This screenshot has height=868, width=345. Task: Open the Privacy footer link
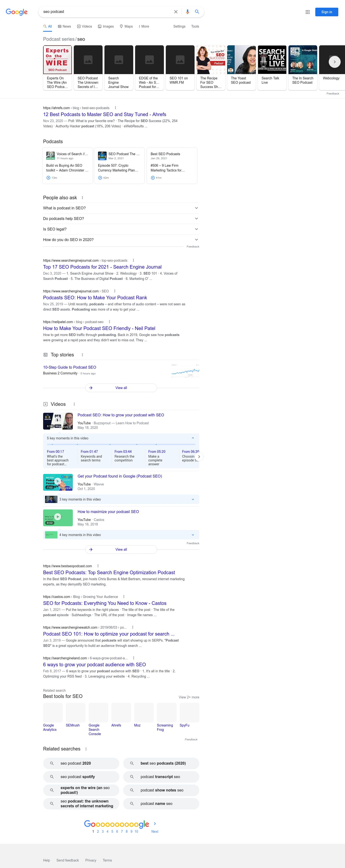coord(91,860)
